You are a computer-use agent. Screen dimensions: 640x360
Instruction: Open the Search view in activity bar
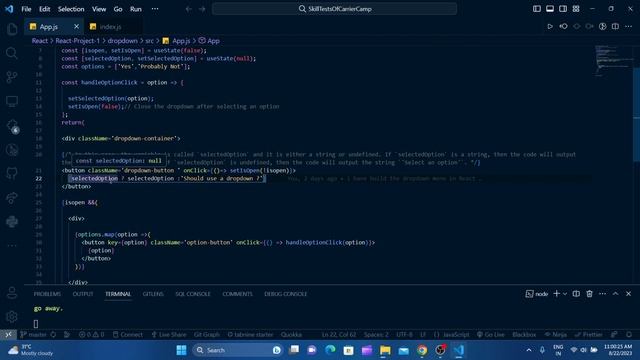click(12, 53)
